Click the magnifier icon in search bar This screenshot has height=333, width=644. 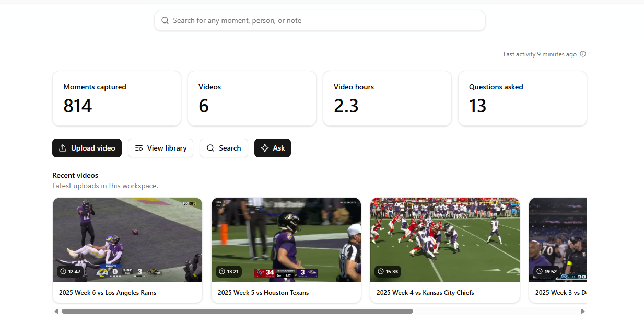[x=165, y=20]
